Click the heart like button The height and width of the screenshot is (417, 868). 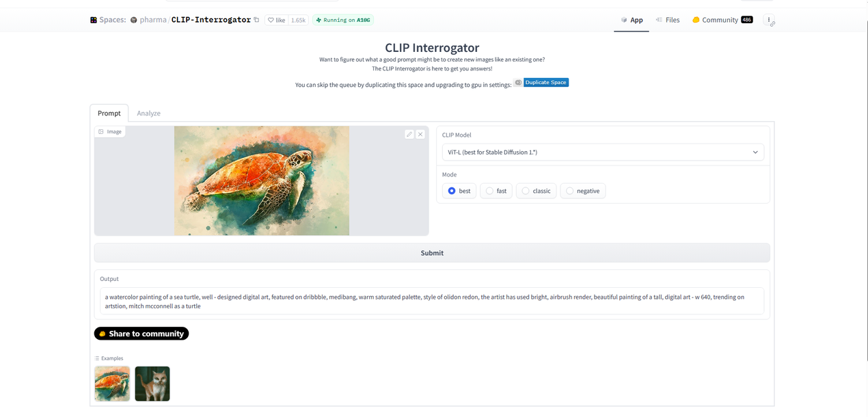click(276, 20)
